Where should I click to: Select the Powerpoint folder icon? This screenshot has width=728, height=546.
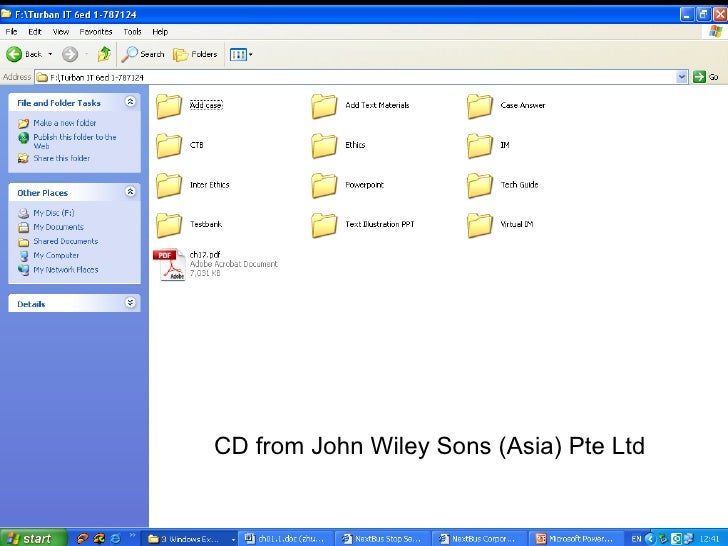pyautogui.click(x=324, y=185)
